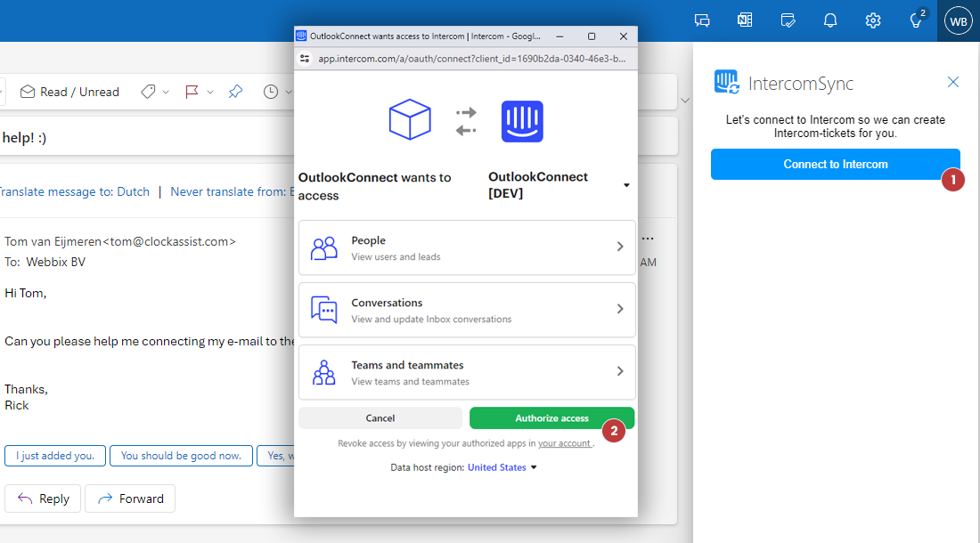This screenshot has width=980, height=543.
Task: Open OneNote feed icon in header
Action: tap(745, 20)
